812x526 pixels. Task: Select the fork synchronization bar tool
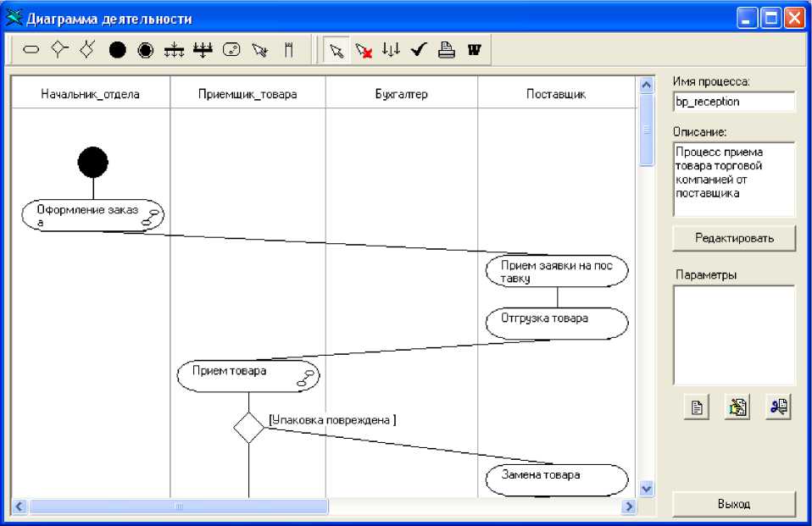(174, 50)
